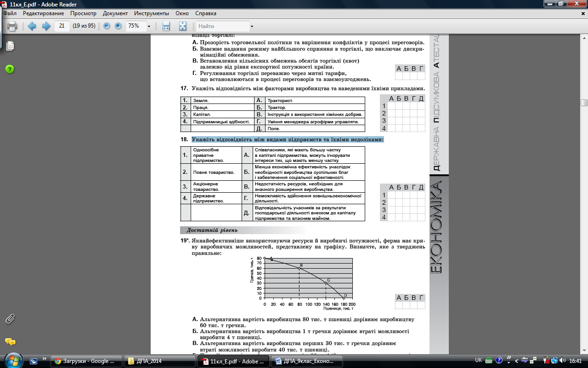Click the page number field showing 21

pos(62,26)
